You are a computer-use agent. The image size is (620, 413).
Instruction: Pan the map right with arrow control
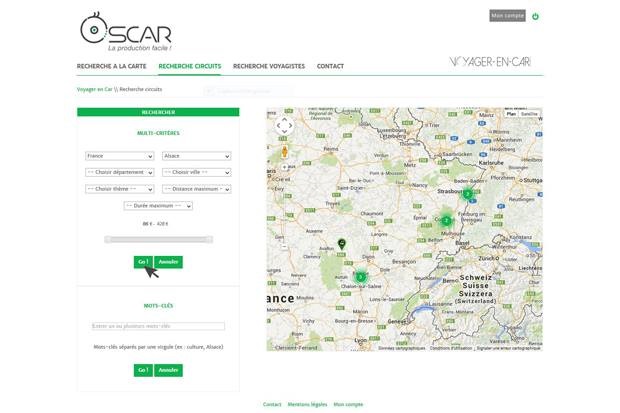tap(291, 125)
